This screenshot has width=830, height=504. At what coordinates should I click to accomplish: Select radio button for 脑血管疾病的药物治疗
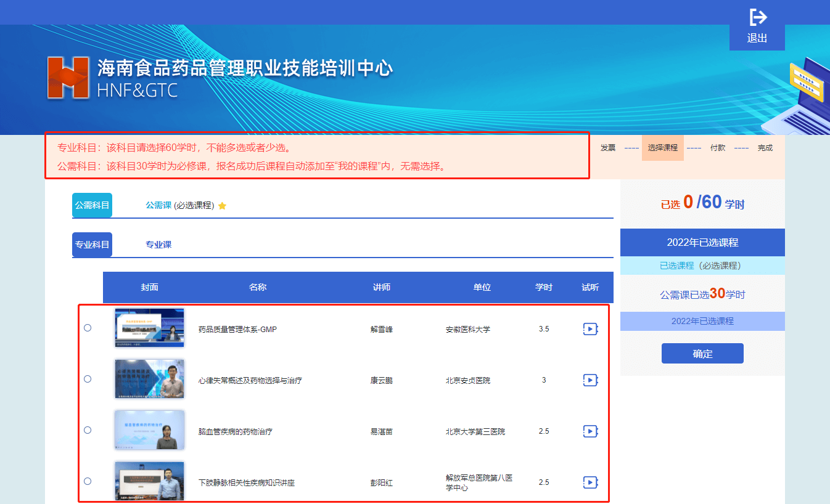point(88,430)
